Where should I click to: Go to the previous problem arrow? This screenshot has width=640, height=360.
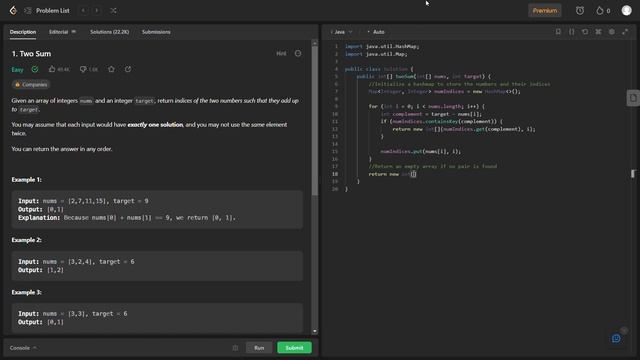point(83,11)
